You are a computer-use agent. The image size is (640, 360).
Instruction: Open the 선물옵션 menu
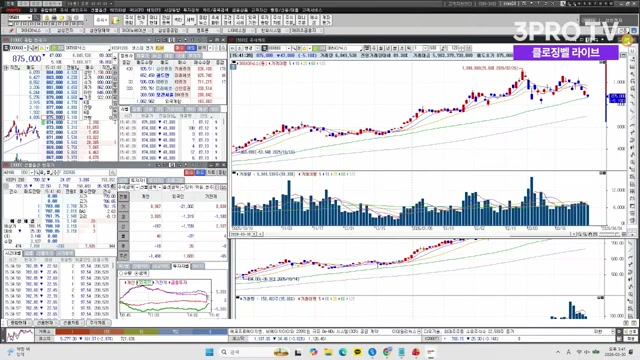98,10
